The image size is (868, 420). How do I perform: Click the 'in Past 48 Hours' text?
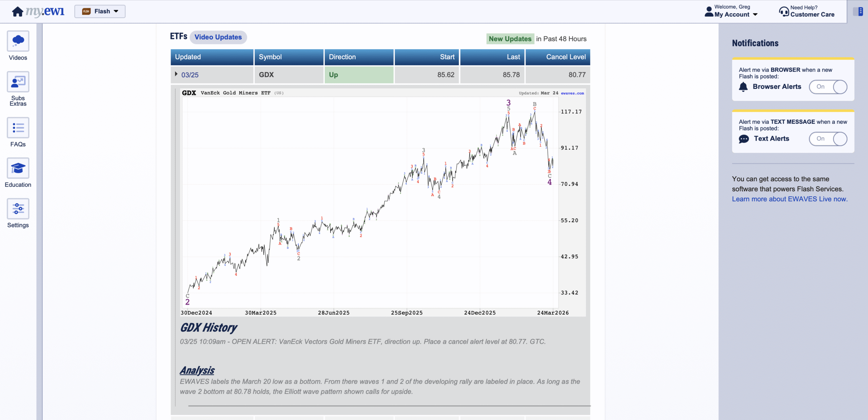coord(561,39)
